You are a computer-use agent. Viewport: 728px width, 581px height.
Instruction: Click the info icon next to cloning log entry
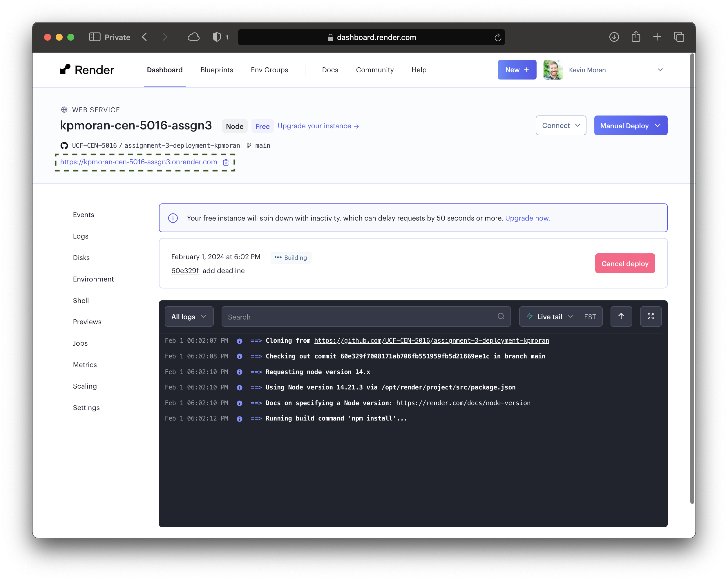click(x=239, y=341)
